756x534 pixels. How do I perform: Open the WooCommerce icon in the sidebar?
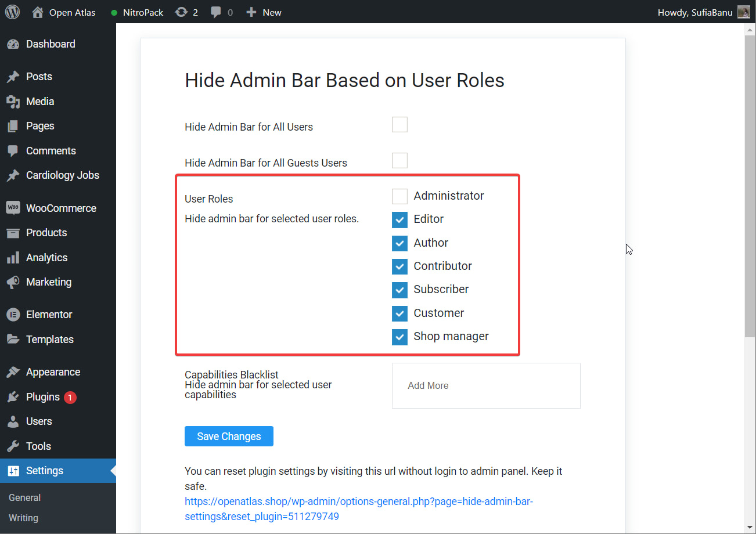point(13,207)
